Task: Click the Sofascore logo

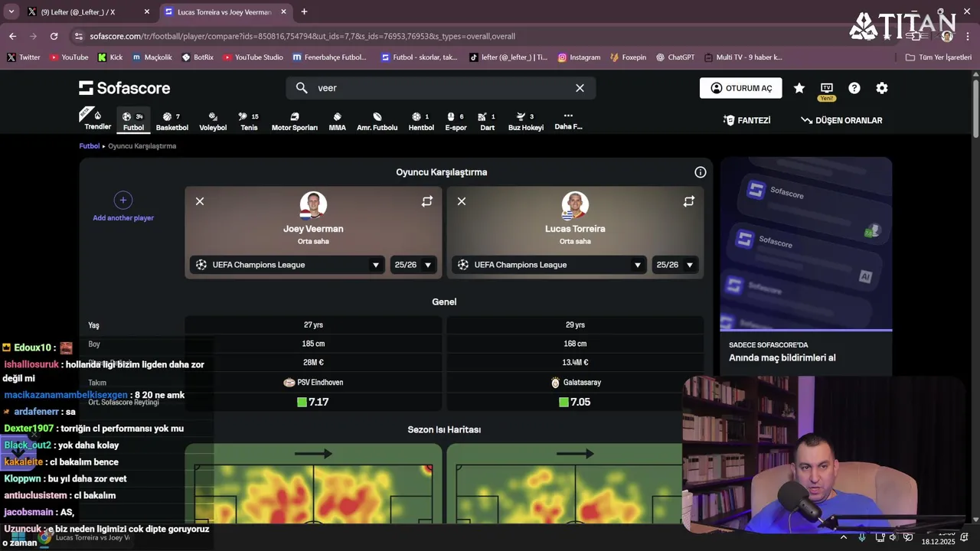Action: tap(124, 88)
